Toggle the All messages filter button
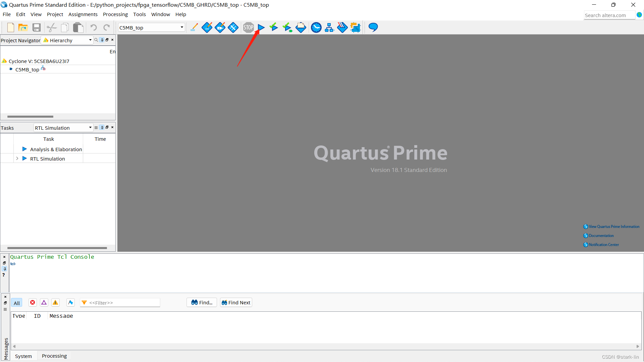Viewport: 644px width, 362px height. click(17, 303)
